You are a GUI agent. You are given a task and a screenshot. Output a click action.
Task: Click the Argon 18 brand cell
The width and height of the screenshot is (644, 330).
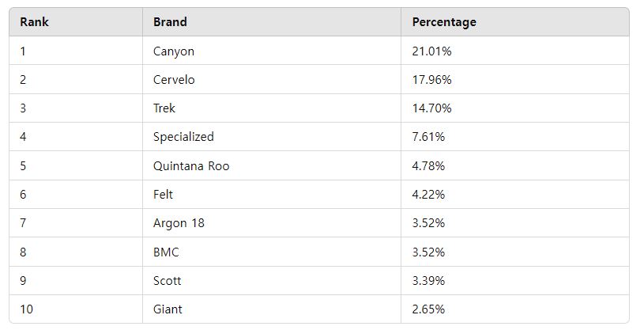(179, 223)
